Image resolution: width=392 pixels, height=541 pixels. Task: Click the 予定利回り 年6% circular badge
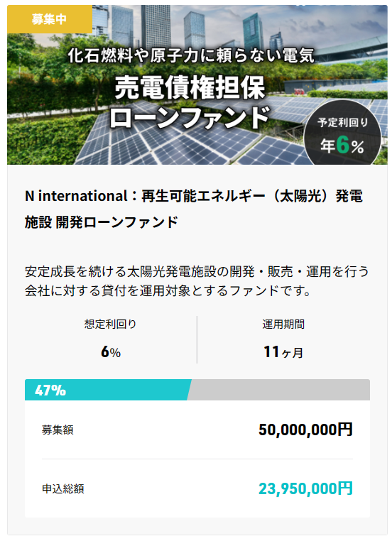pyautogui.click(x=342, y=134)
